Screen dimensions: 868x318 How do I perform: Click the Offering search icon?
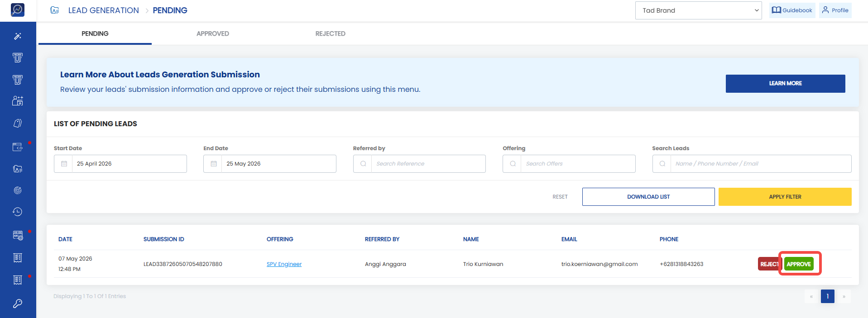pyautogui.click(x=513, y=164)
